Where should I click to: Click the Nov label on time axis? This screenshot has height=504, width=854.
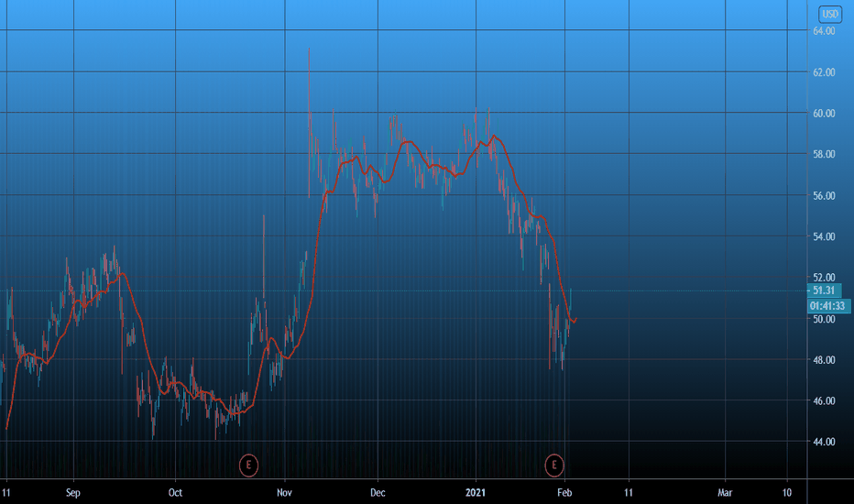284,493
